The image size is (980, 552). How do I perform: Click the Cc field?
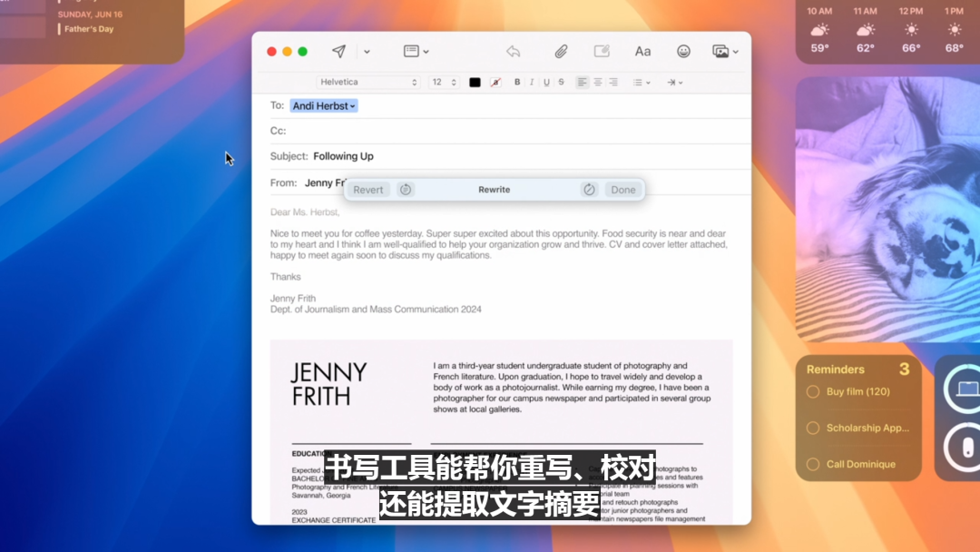tap(510, 131)
